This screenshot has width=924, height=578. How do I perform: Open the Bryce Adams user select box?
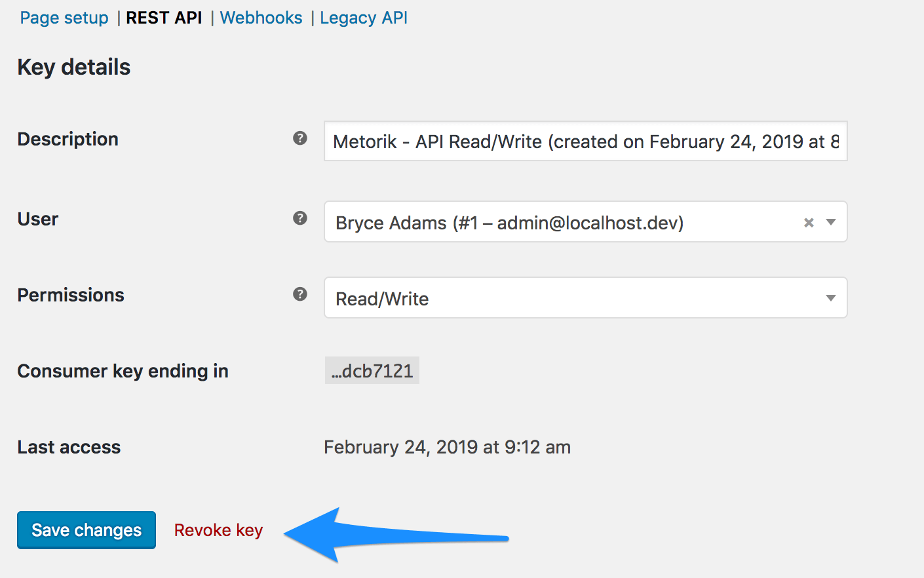pyautogui.click(x=586, y=222)
